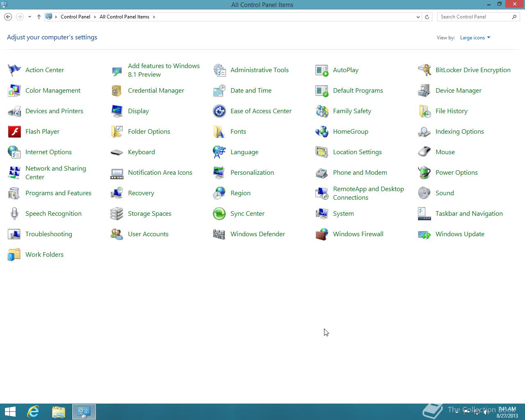Open the Taskbar and Navigation icon
The image size is (525, 420).
pos(425,214)
